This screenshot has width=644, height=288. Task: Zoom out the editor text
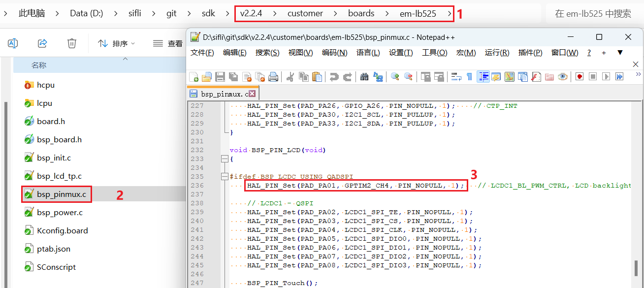coord(408,77)
